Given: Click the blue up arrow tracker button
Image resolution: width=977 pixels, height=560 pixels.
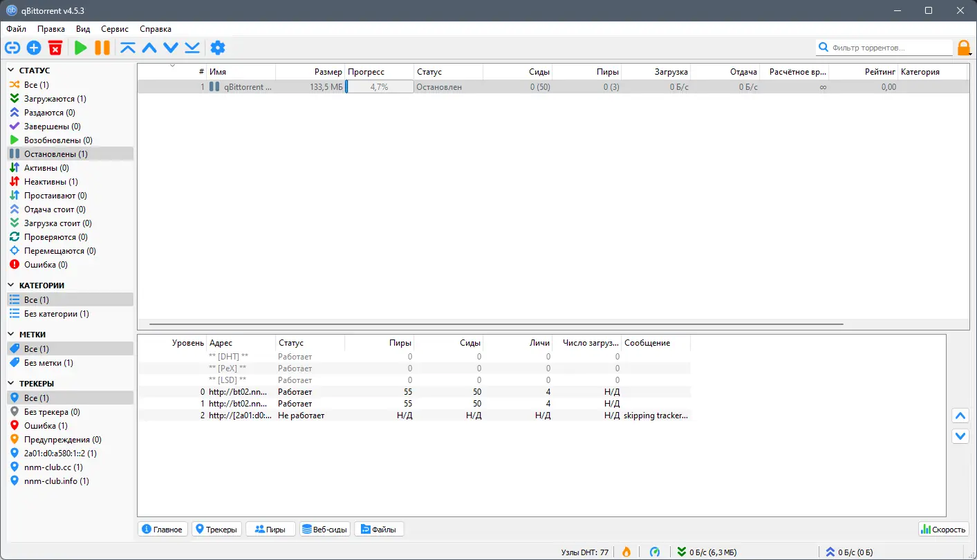Looking at the screenshot, I should [x=960, y=416].
